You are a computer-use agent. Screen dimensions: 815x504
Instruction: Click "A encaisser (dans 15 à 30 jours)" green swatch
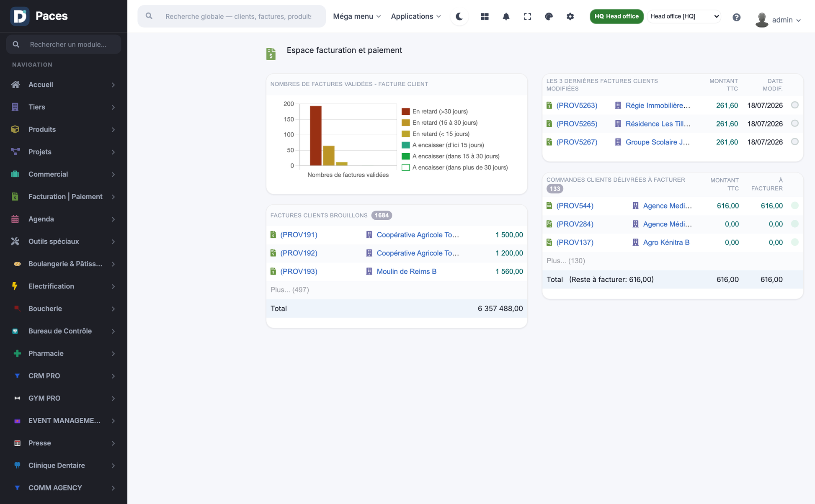pos(405,156)
